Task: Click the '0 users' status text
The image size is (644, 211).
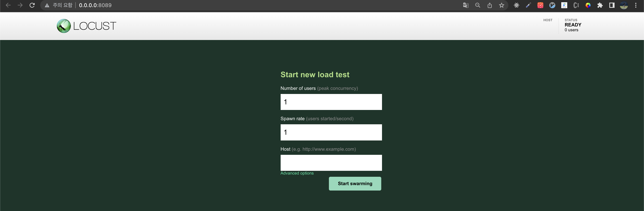Action: pos(571,30)
